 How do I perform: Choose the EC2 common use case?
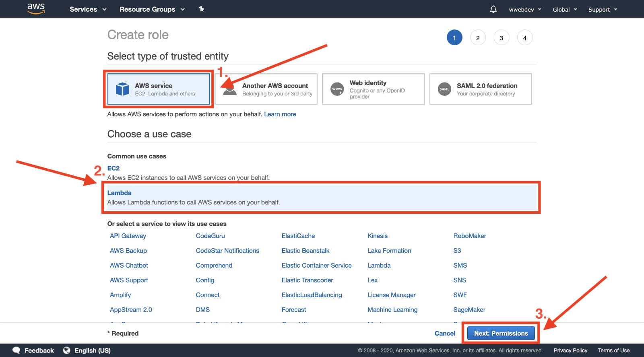[113, 168]
